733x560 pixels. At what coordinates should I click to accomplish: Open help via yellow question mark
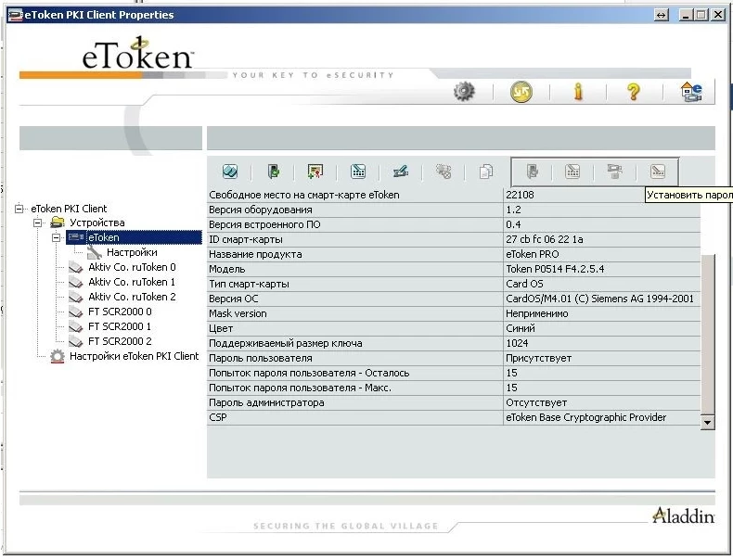click(x=634, y=92)
